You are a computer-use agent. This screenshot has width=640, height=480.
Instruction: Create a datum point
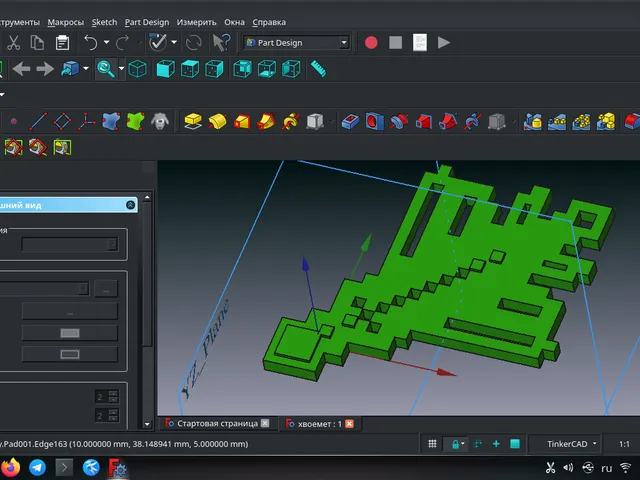[13, 121]
